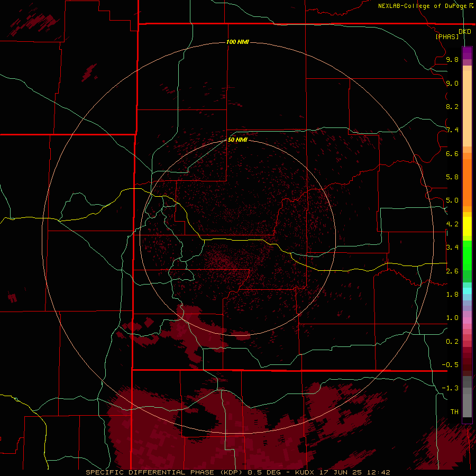Click the -1.3 legend value
This screenshot has height=476, width=476.
(450, 388)
